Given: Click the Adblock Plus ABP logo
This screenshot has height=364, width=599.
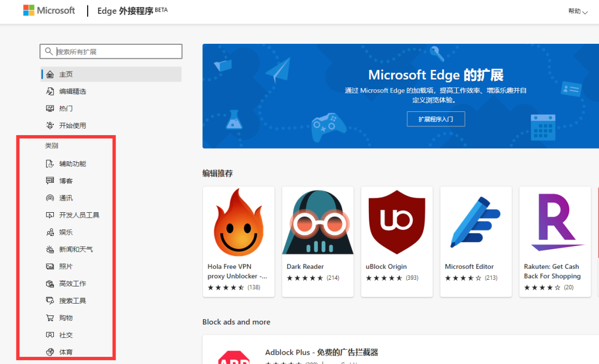Looking at the screenshot, I should (234, 357).
